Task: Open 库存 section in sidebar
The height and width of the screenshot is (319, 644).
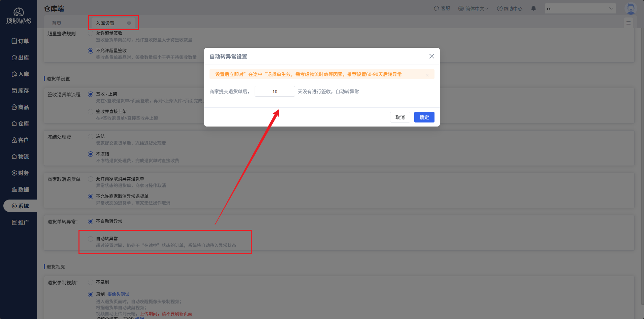Action: tap(20, 91)
